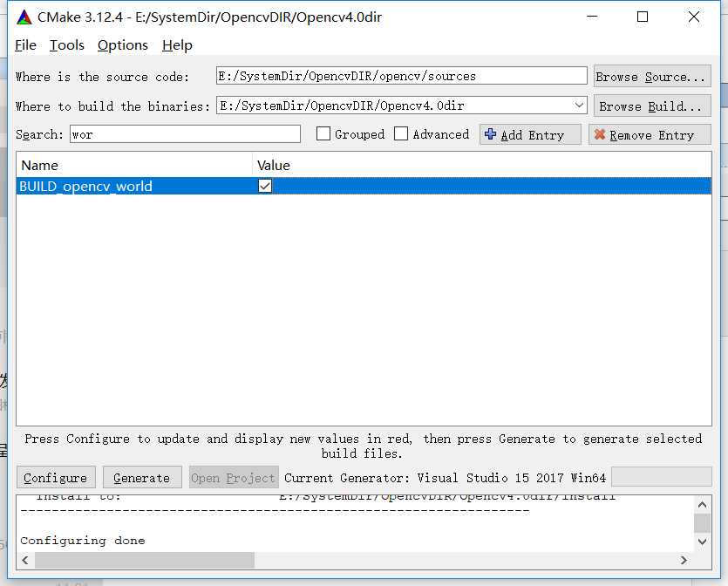
Task: Click Browse Build button
Action: (652, 106)
